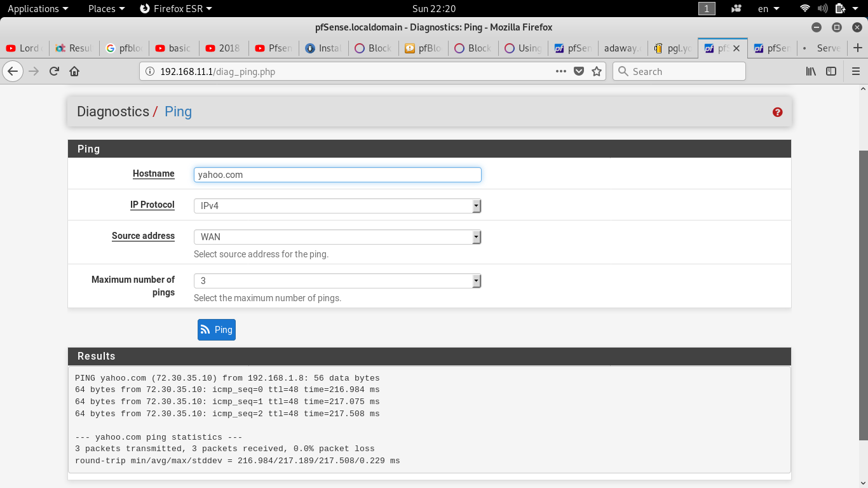Switch to the Lord YouTube tab
The height and width of the screenshot is (488, 868).
tap(25, 48)
